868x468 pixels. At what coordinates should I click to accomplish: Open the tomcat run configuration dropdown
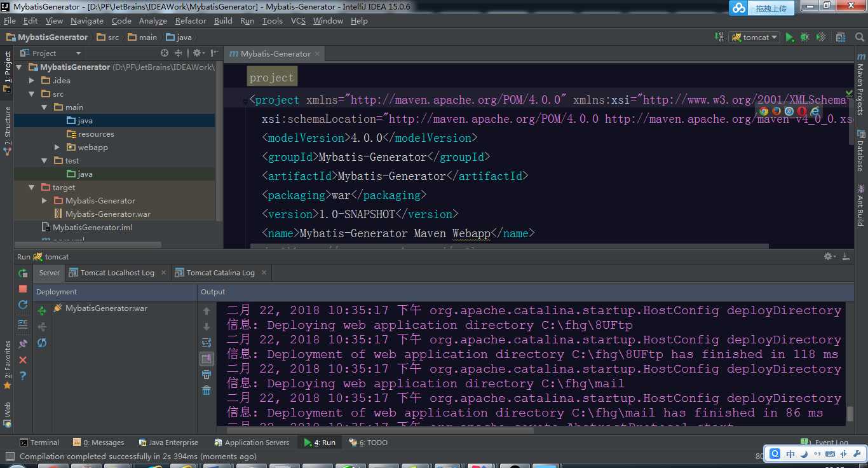[755, 38]
